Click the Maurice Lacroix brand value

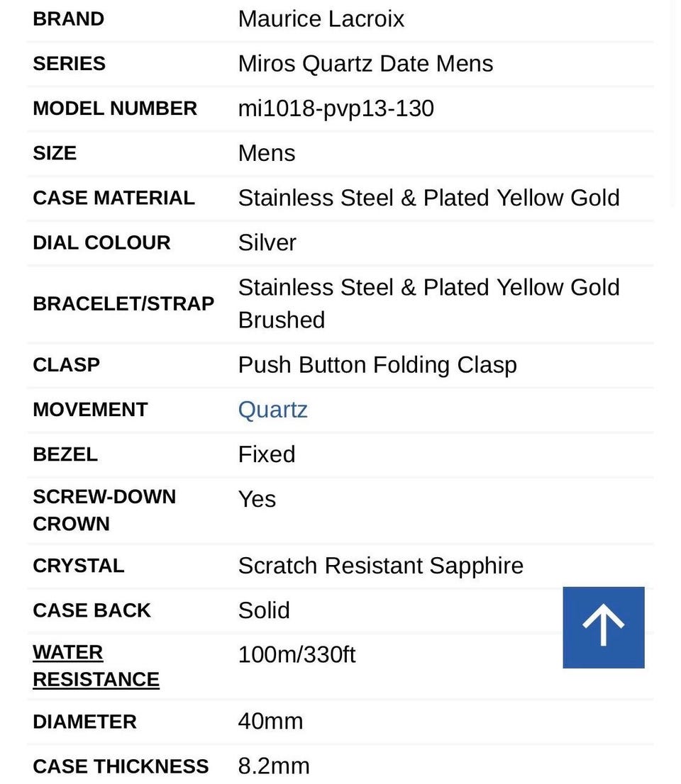point(321,18)
